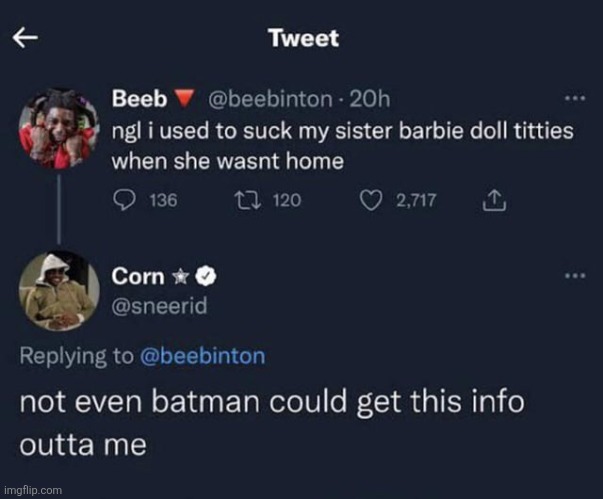The width and height of the screenshot is (603, 499).
Task: Reply to Beeb's tweet using comment icon
Action: [121, 200]
